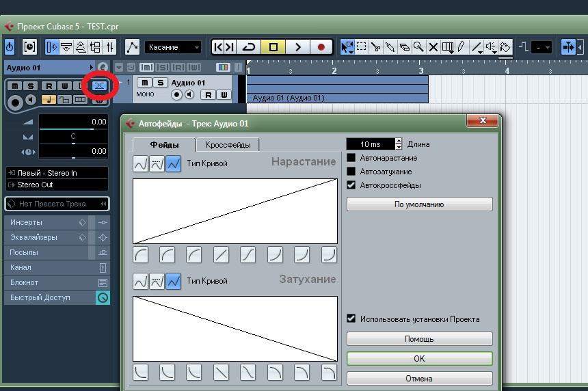
Task: Click the inspector pan slider showing C
Action: pos(74,137)
